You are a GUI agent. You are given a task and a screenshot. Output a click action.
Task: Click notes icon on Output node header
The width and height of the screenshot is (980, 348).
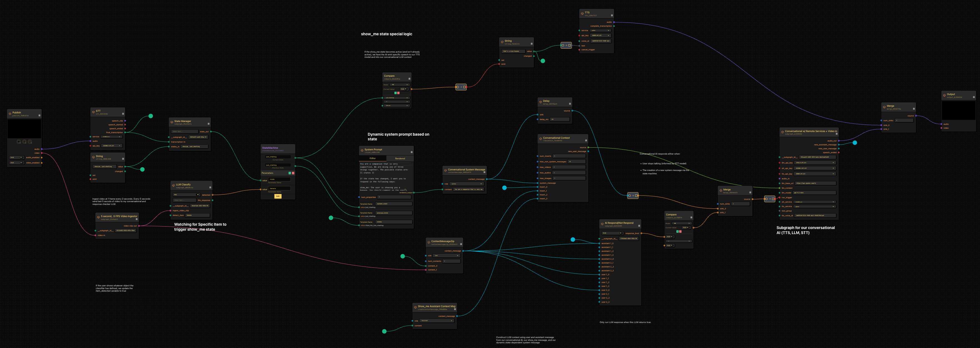tap(974, 97)
